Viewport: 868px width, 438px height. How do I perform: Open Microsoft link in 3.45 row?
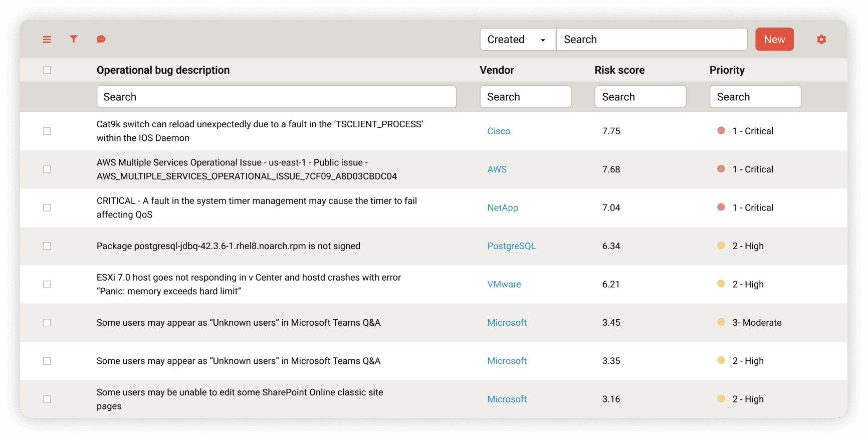pyautogui.click(x=507, y=323)
